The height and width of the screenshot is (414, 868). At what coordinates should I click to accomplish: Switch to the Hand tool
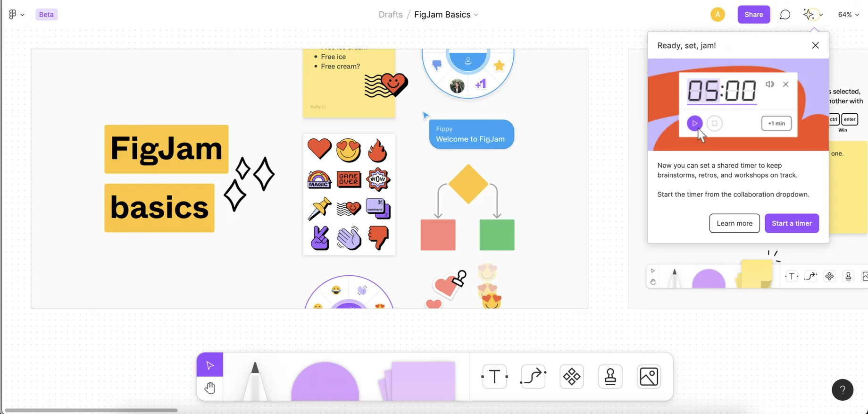pos(210,389)
